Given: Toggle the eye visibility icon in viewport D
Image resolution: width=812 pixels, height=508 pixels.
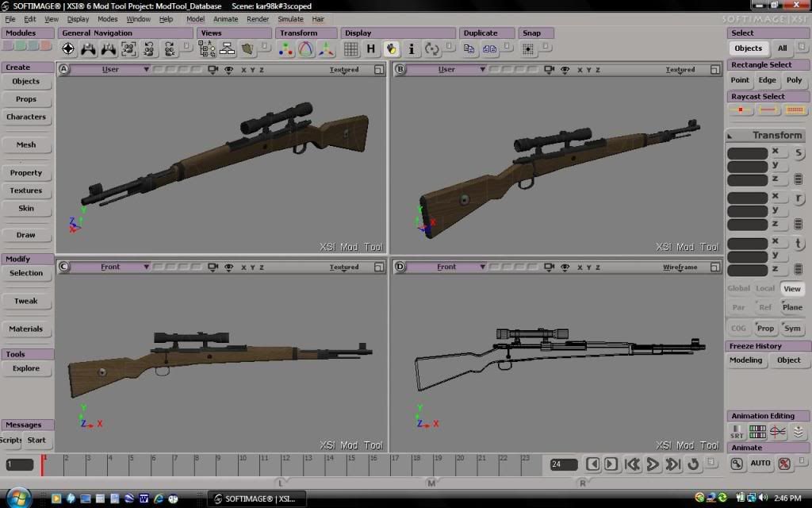Looking at the screenshot, I should pos(565,267).
